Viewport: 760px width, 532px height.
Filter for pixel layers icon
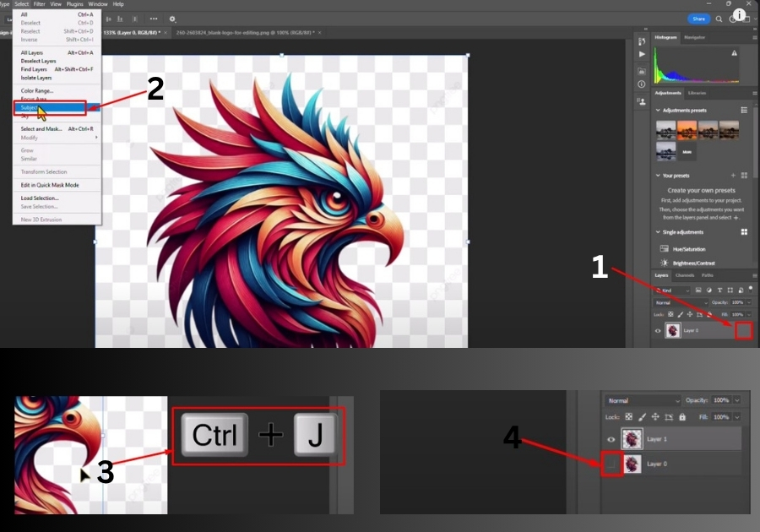point(698,290)
